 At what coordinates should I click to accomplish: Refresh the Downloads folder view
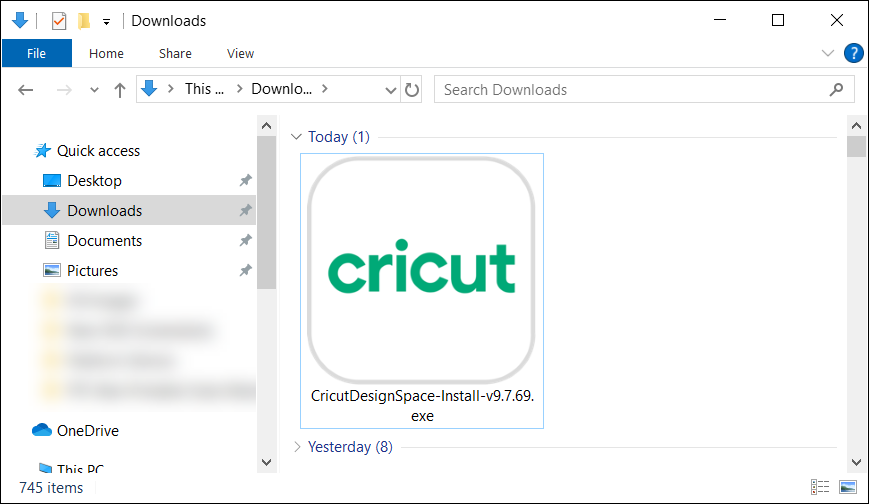click(412, 90)
